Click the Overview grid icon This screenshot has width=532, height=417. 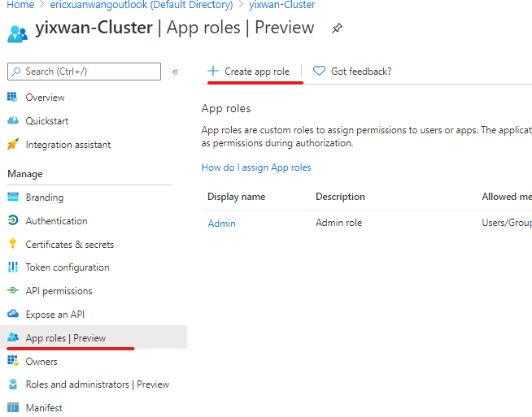point(12,98)
